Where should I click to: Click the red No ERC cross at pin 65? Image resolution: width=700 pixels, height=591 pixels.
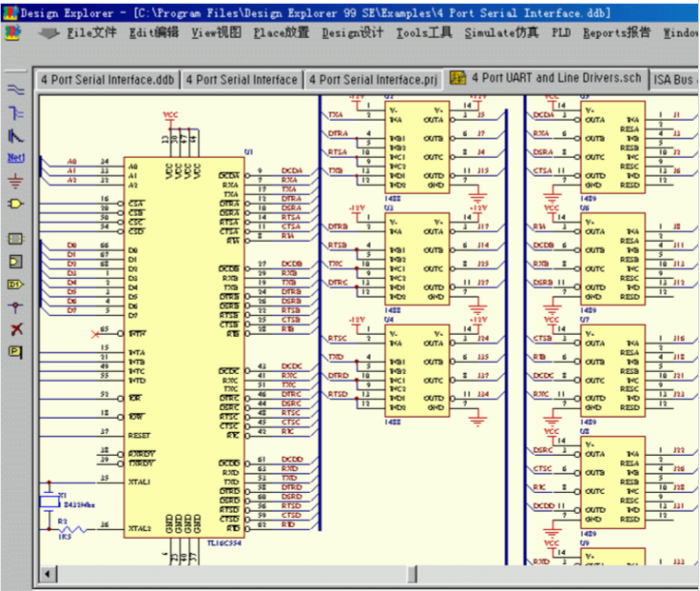point(95,334)
